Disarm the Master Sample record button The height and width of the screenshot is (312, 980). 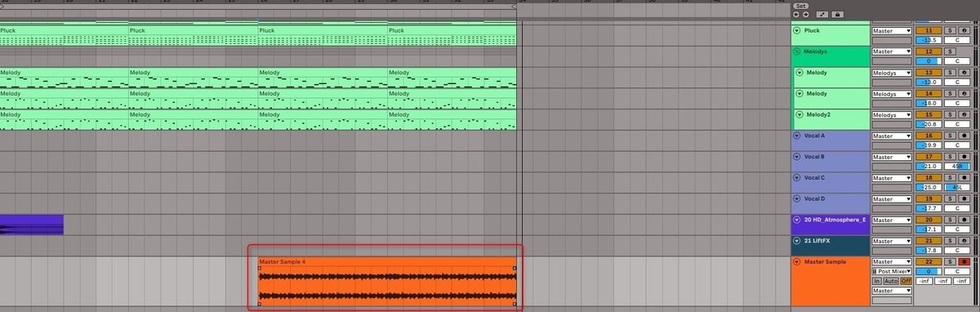[x=964, y=262]
